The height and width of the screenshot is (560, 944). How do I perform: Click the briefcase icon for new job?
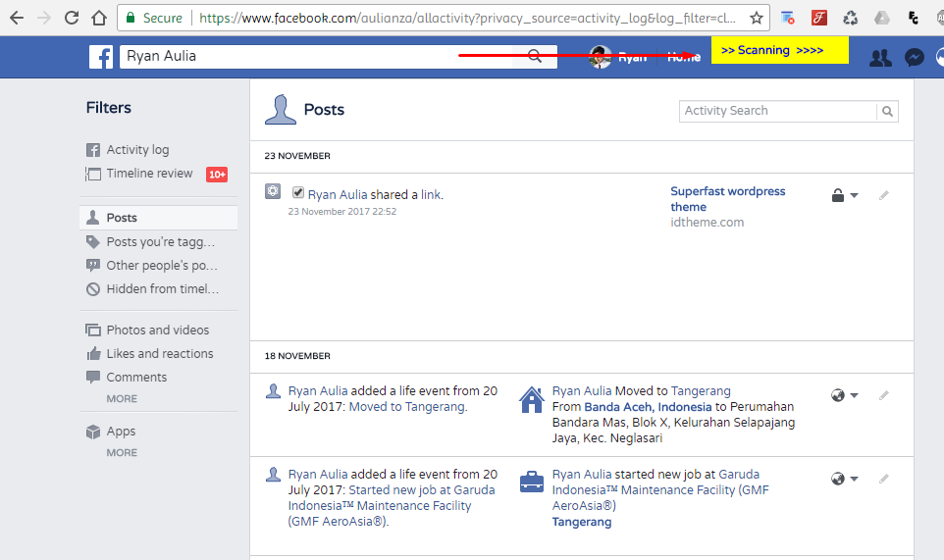click(x=532, y=482)
